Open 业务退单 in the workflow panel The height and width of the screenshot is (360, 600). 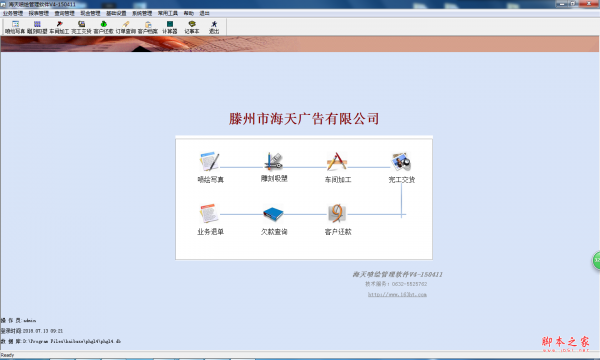(x=210, y=219)
